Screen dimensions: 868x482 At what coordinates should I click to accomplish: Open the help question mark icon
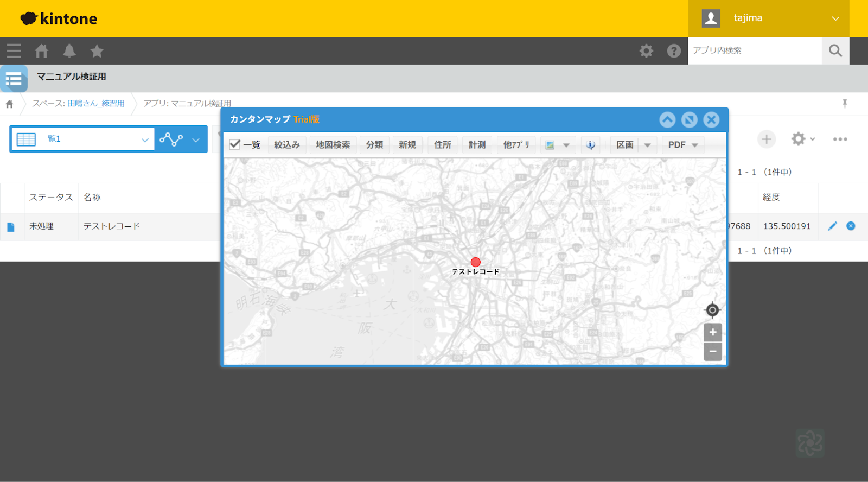tap(674, 51)
